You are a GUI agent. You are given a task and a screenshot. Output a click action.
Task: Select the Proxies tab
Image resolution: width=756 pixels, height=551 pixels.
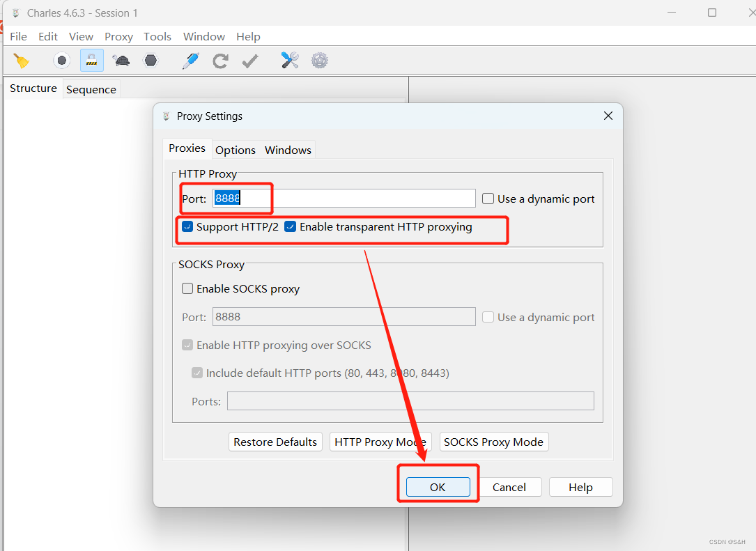187,148
